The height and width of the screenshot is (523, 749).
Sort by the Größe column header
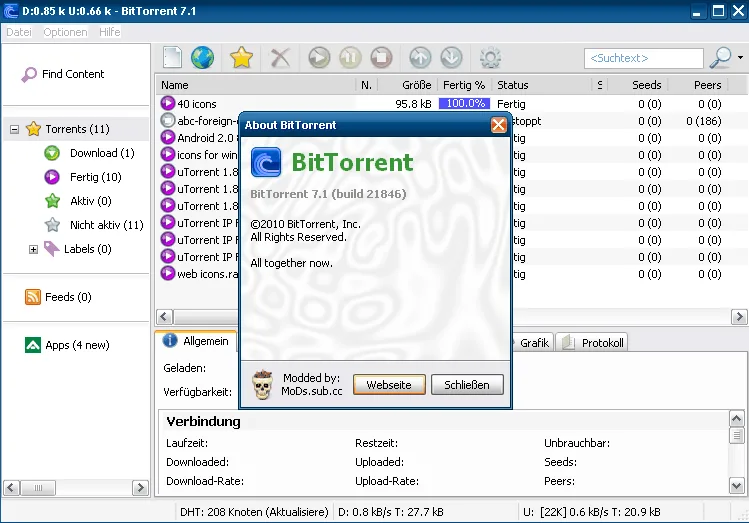pos(407,85)
